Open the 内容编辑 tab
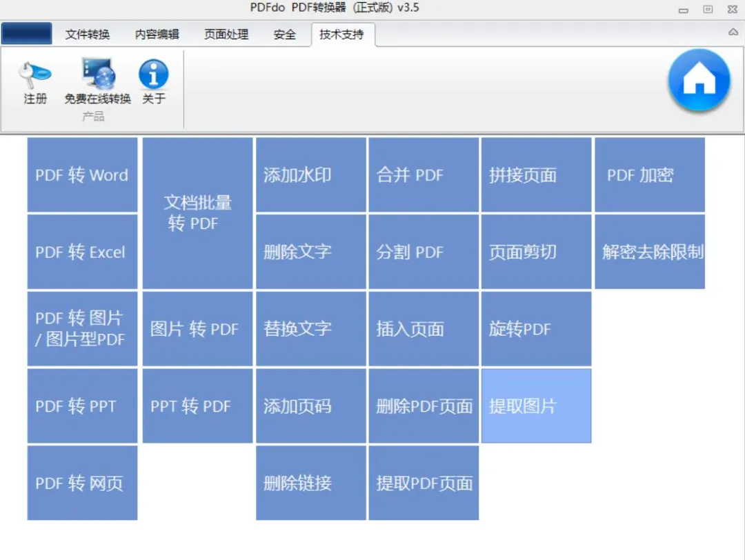Screen dimensions: 745x560 coord(157,34)
